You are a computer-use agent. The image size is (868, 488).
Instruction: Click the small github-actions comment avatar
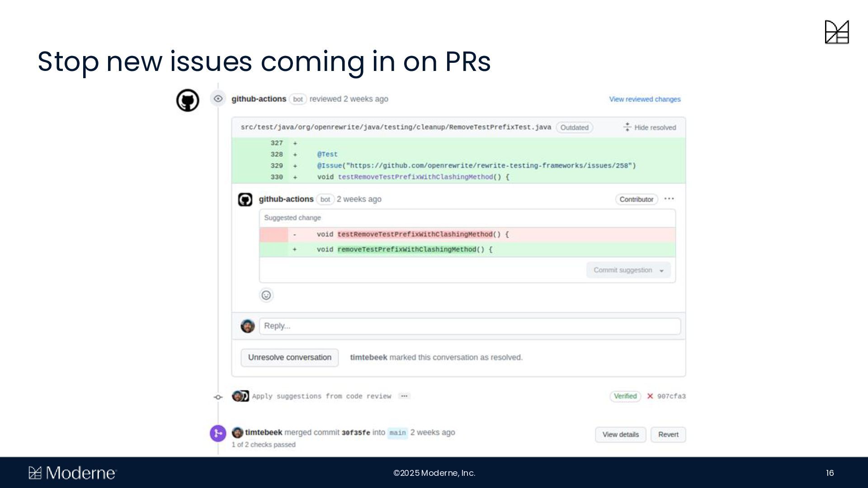(245, 199)
